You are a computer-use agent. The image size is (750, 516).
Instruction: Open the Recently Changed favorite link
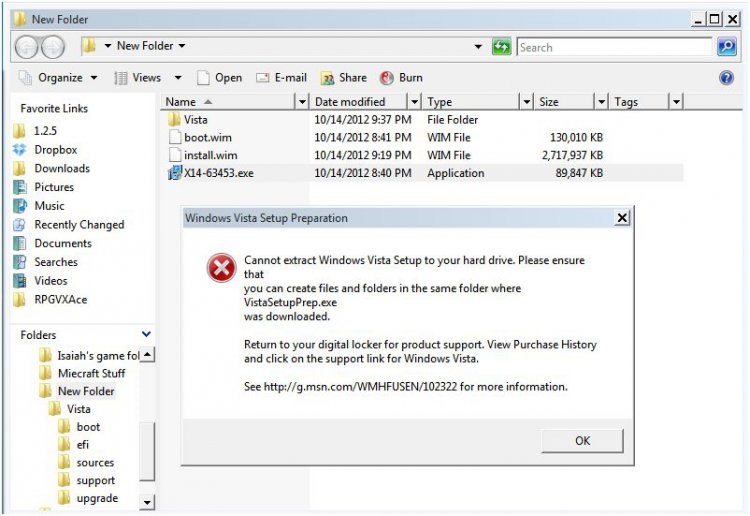(79, 225)
